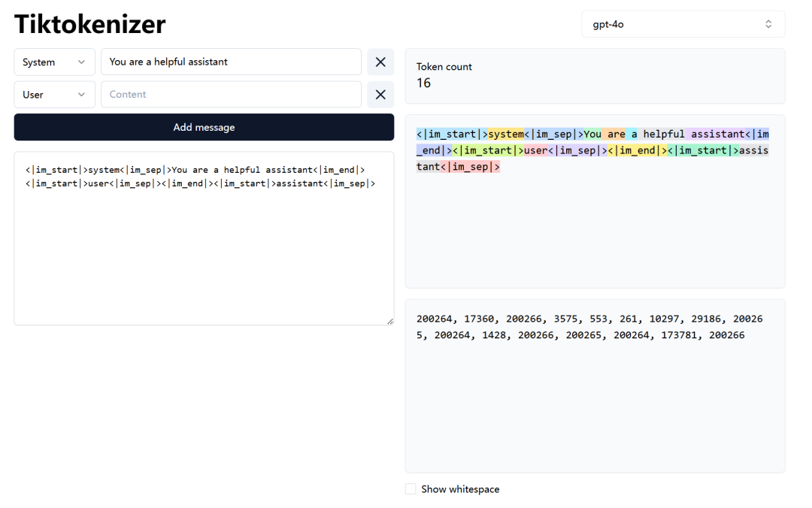Click the Tiktokenizer title
The image size is (812, 508).
(x=90, y=24)
